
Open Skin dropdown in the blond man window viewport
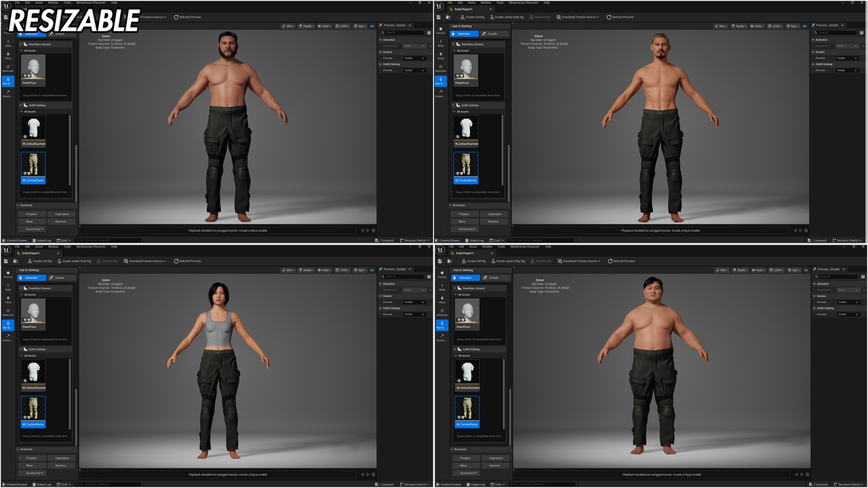coord(721,26)
